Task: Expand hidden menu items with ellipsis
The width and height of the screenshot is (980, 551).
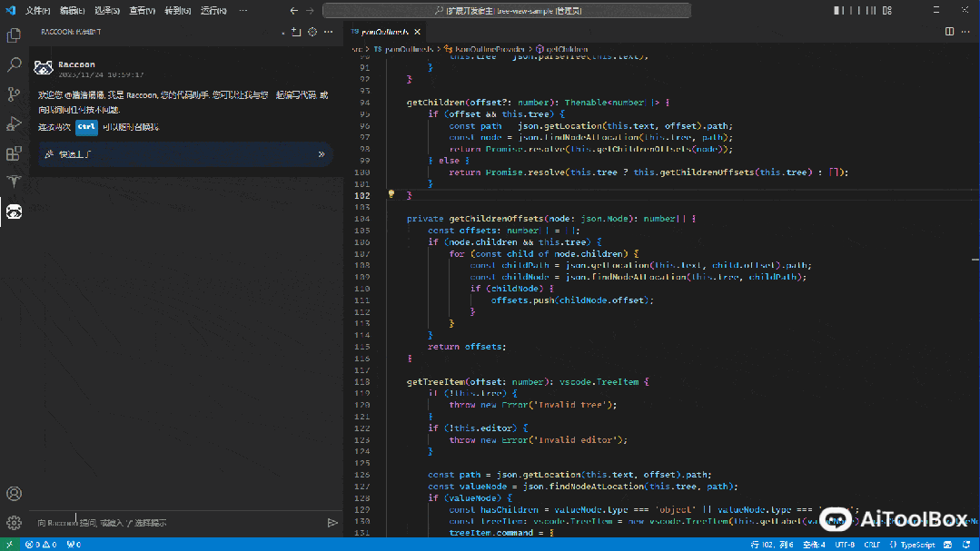Action: click(x=243, y=11)
